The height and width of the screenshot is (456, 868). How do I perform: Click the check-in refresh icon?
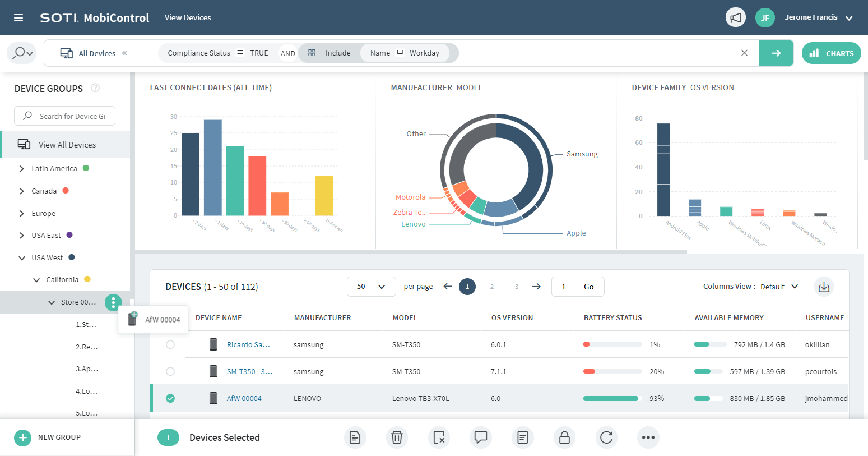click(606, 437)
